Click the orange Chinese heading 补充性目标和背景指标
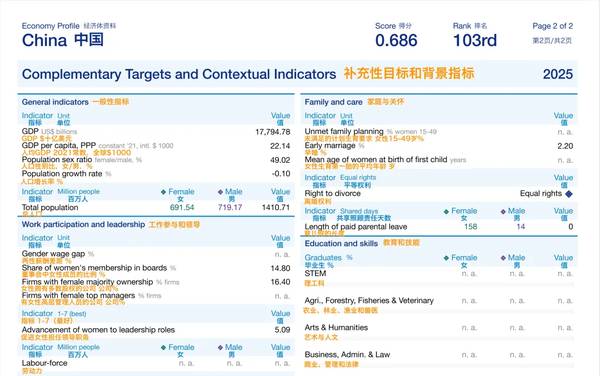Viewport: 600px width, 376px height. point(409,73)
